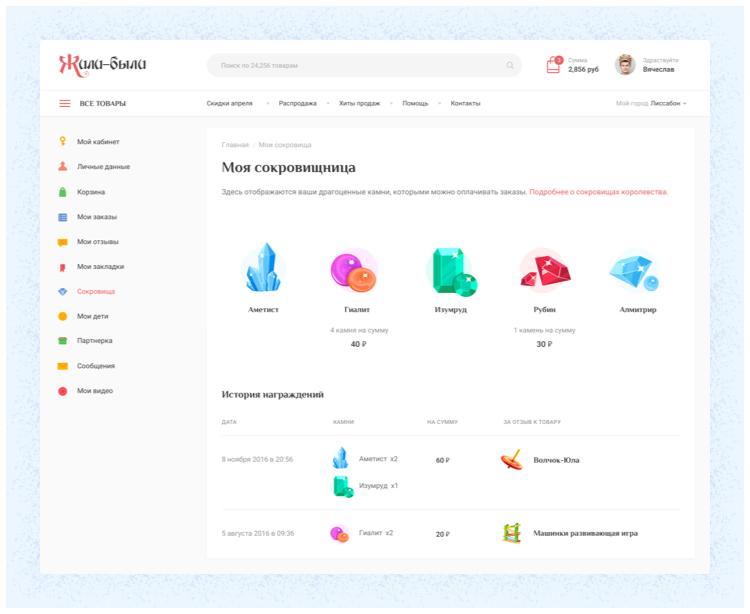Click the Аметист crystal icon
Screen dimensions: 750x614
pyautogui.click(x=263, y=269)
